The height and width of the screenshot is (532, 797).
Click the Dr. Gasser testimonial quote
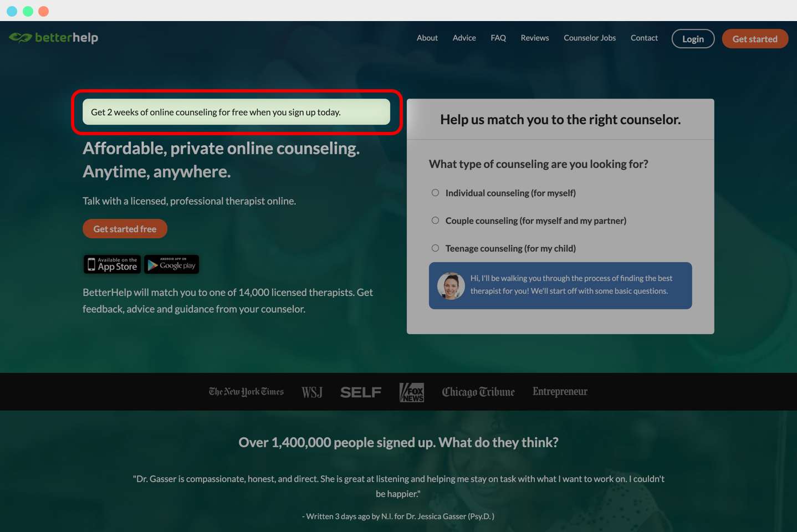[398, 486]
